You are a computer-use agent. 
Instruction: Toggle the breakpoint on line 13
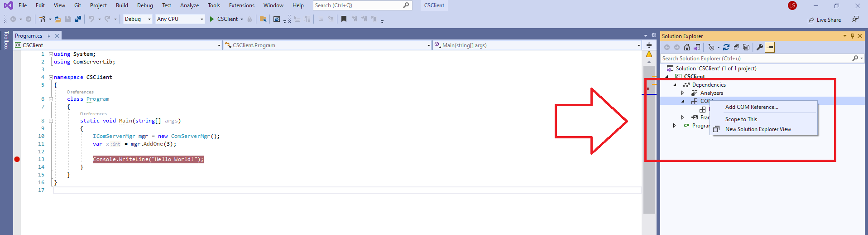click(x=17, y=159)
